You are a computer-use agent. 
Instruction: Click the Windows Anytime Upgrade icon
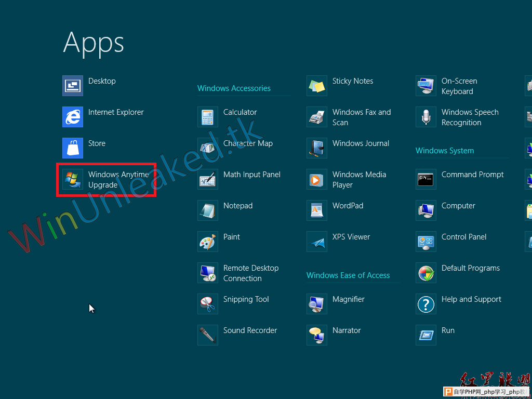click(73, 179)
